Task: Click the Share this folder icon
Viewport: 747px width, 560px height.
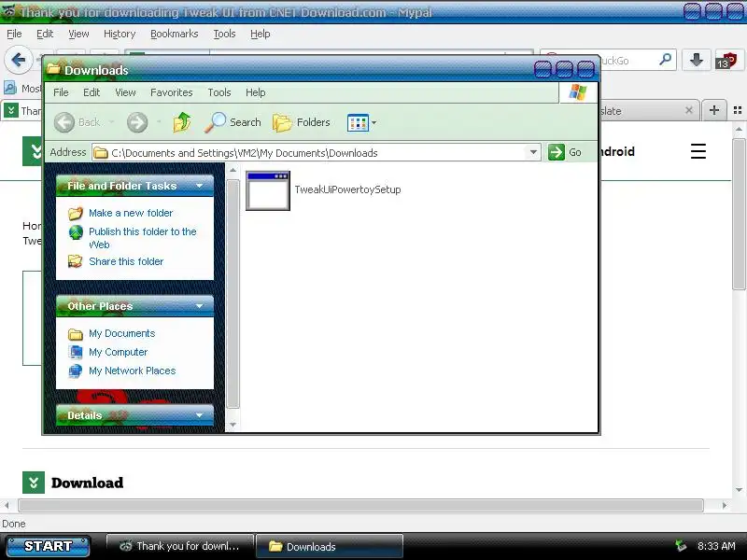Action: [x=76, y=261]
